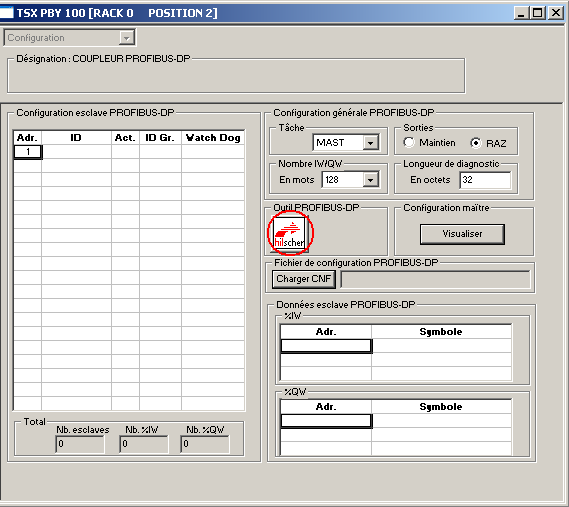Click the Visualiser button
This screenshot has width=569, height=507.
click(x=462, y=234)
